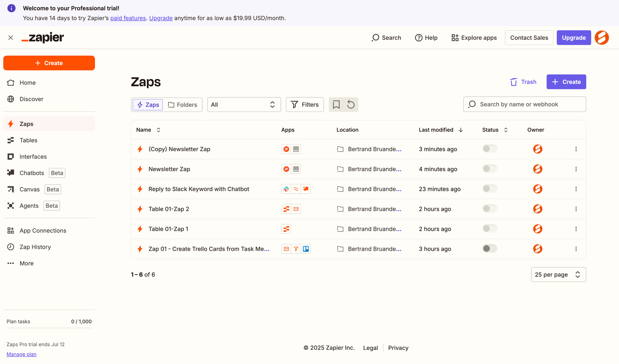Click the Trello app icon in Zap 01 row

click(x=306, y=249)
